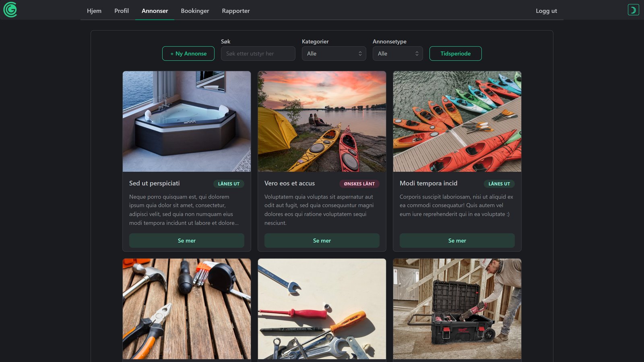Screen dimensions: 644x362
Task: Open the Annonsetype dropdown
Action: (398, 53)
